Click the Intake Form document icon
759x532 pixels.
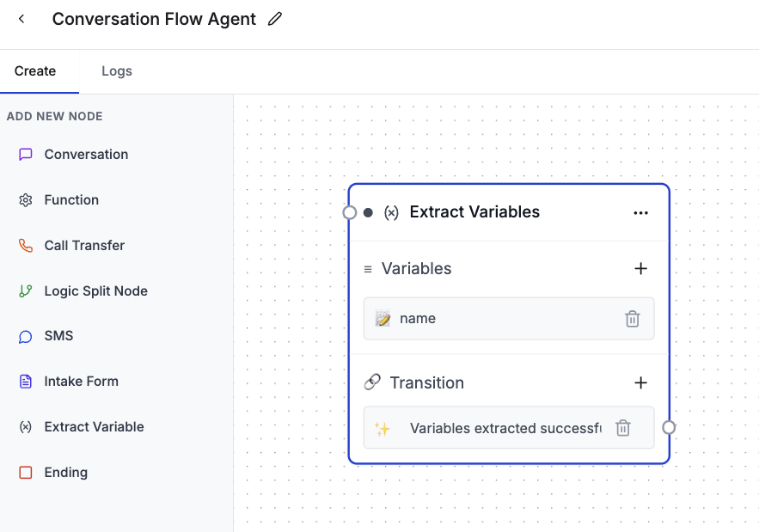pyautogui.click(x=25, y=382)
